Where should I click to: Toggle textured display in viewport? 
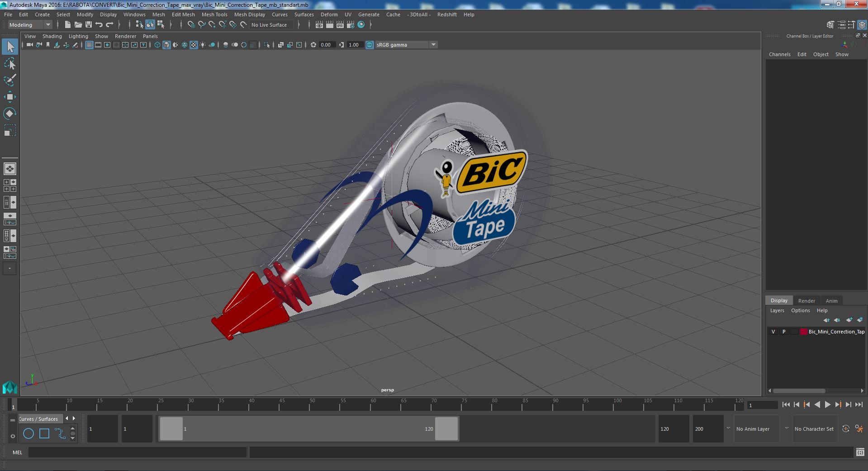click(x=194, y=45)
